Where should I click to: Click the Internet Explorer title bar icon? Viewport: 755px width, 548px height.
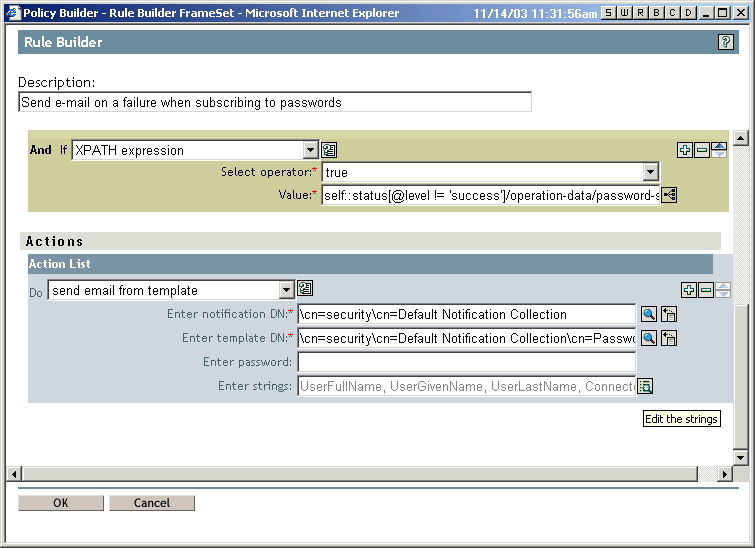pos(13,13)
